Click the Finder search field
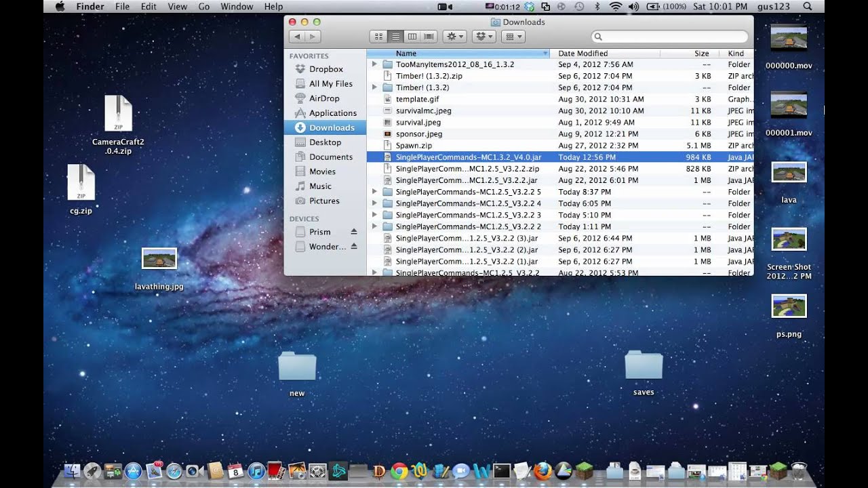868x488 pixels. pos(670,37)
